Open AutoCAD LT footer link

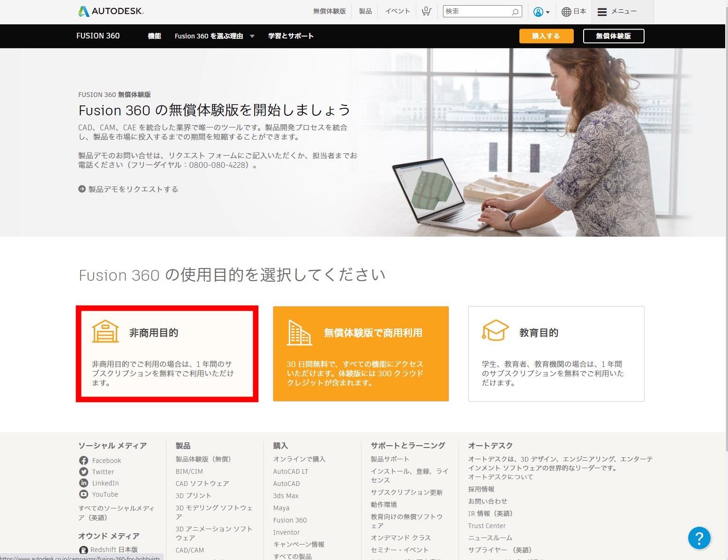click(291, 471)
